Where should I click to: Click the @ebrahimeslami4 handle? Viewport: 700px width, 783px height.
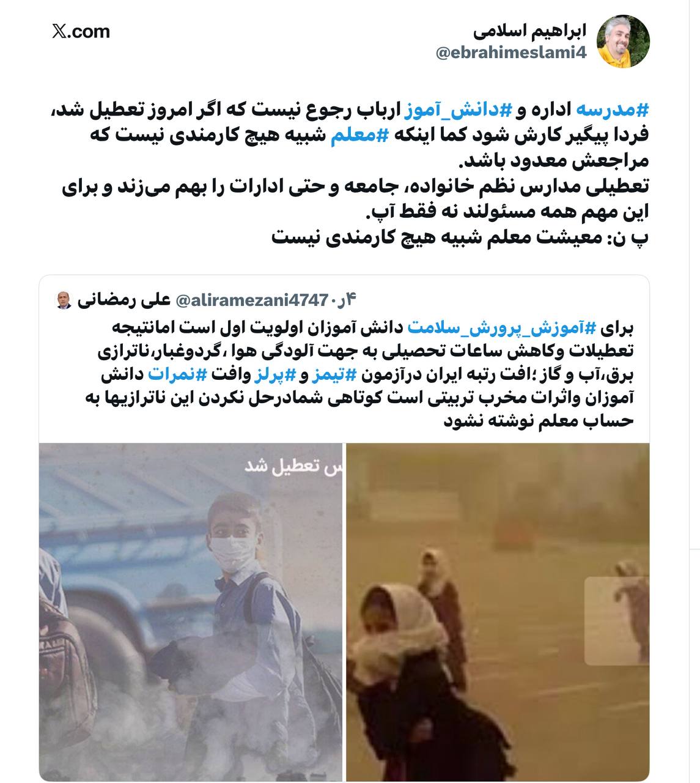511,53
